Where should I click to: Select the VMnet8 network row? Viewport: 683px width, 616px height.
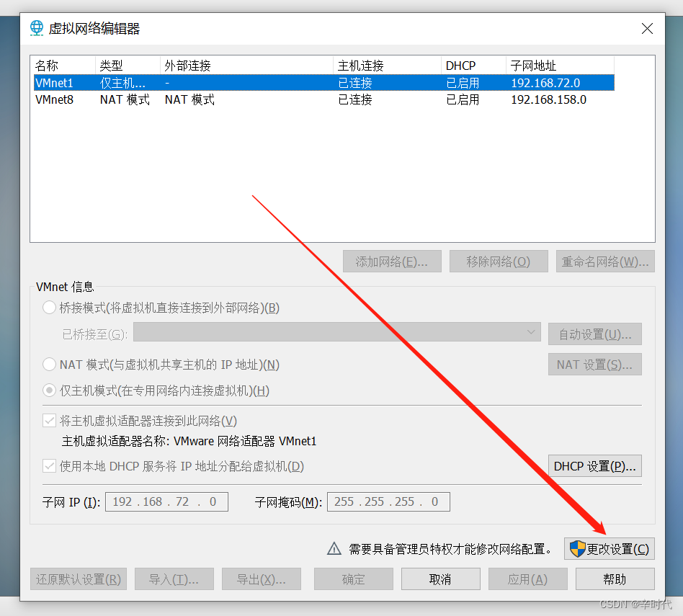[x=324, y=99]
